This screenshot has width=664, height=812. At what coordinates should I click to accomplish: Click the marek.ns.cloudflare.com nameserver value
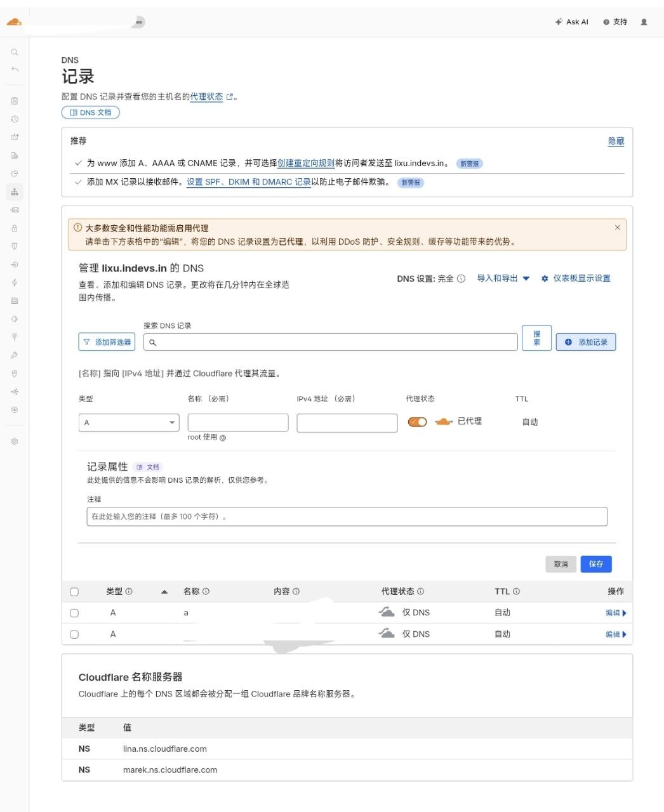pos(170,769)
